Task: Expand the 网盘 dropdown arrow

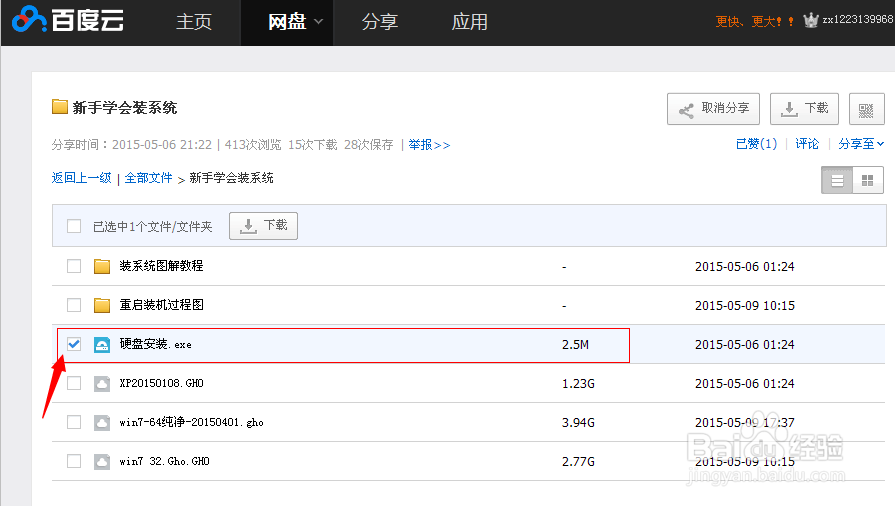Action: pyautogui.click(x=319, y=22)
